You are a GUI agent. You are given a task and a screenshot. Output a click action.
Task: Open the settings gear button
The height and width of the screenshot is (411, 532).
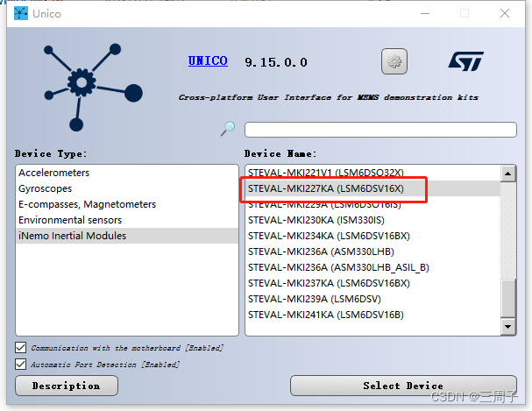coord(394,61)
